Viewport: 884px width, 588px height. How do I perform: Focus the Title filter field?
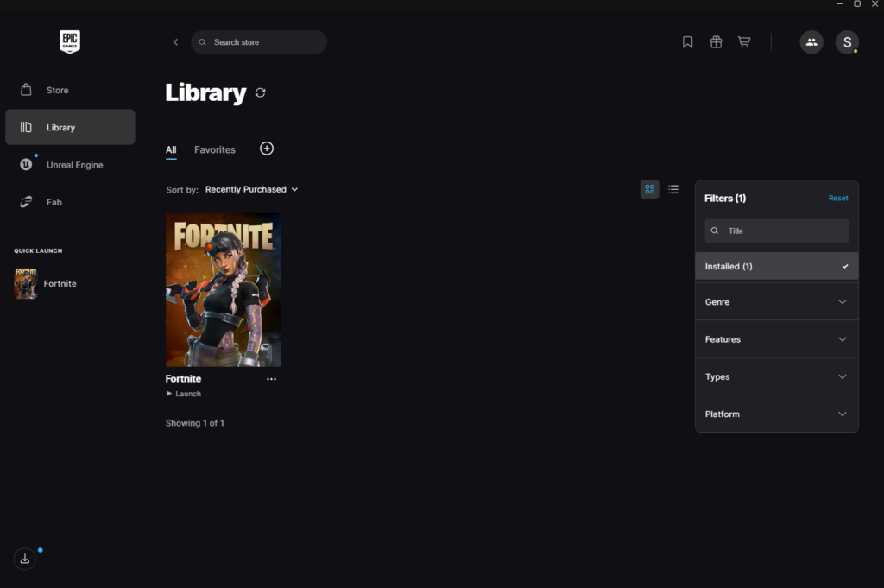pyautogui.click(x=776, y=231)
